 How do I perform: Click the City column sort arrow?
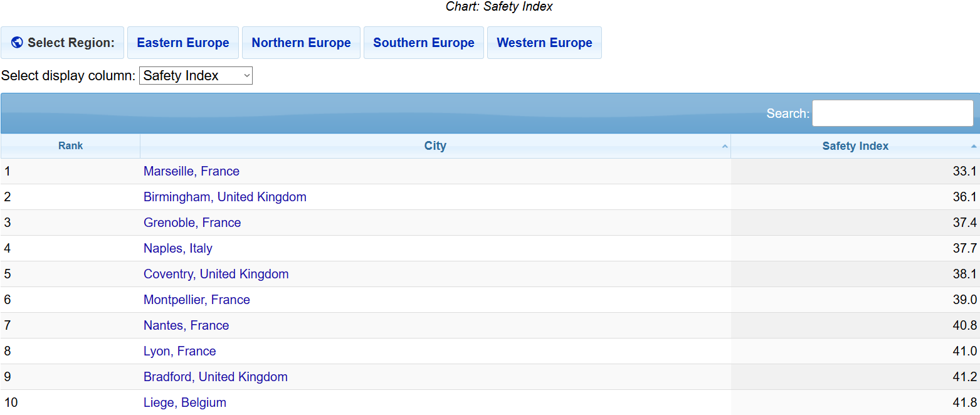725,146
